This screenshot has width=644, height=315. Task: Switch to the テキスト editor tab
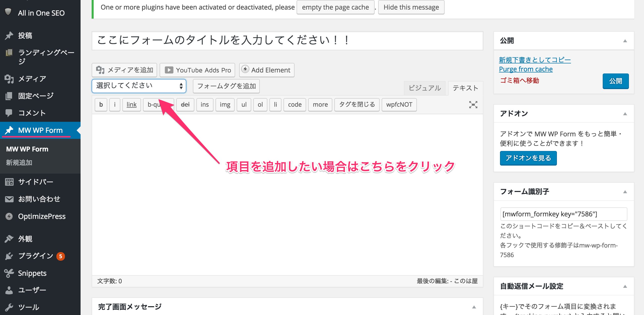[x=465, y=88]
